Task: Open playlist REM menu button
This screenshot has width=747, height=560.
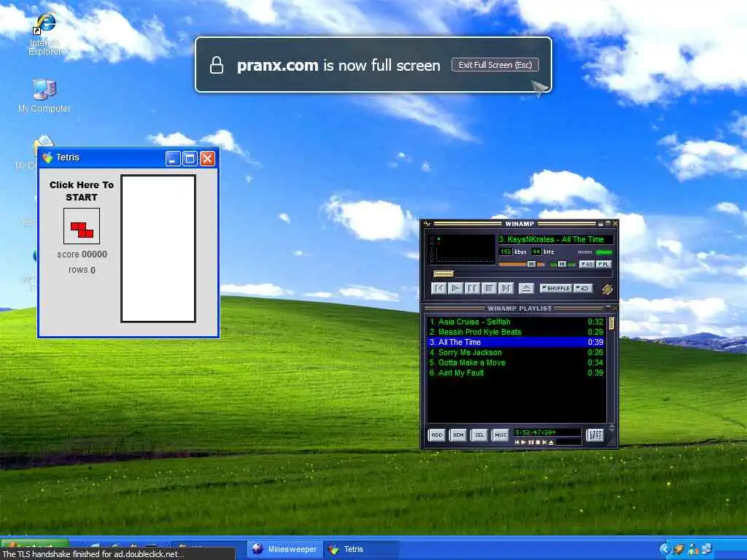Action: pyautogui.click(x=458, y=435)
